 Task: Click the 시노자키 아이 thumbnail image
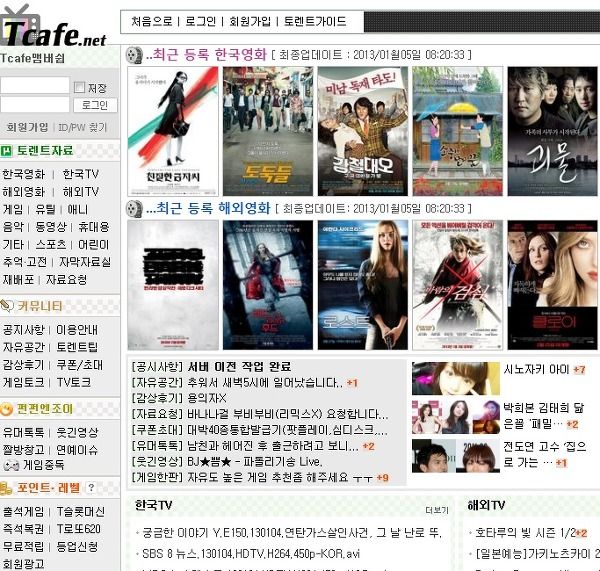(x=456, y=378)
